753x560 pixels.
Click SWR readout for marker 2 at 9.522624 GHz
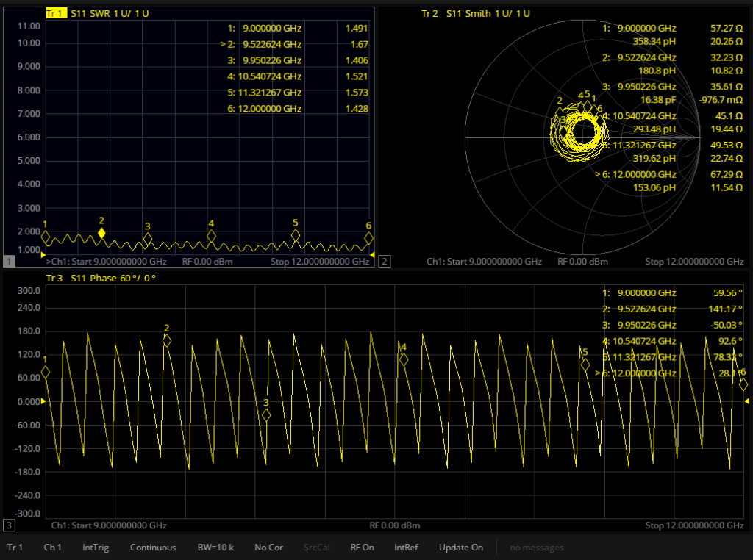tap(294, 44)
